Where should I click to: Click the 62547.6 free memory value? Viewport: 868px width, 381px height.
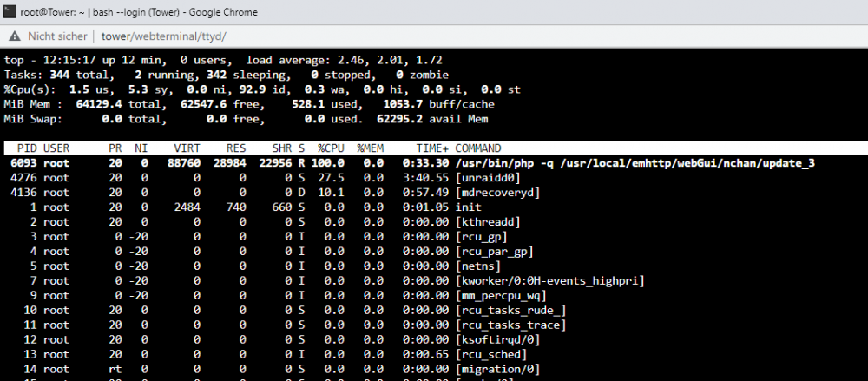[x=204, y=104]
